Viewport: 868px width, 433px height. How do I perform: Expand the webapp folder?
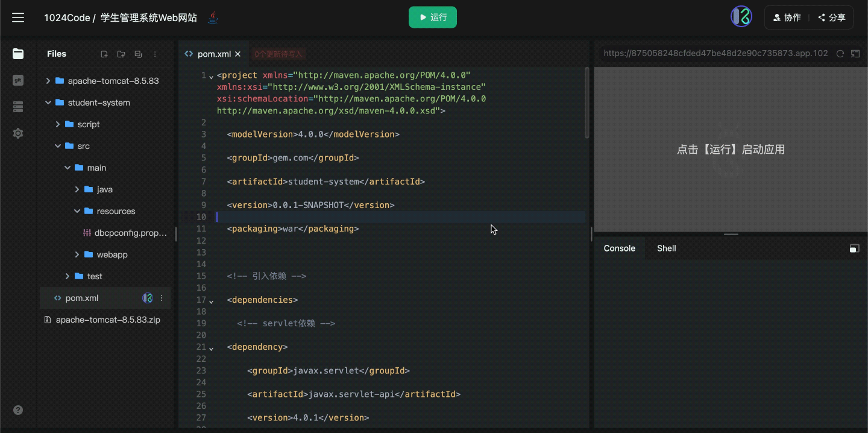(x=77, y=254)
